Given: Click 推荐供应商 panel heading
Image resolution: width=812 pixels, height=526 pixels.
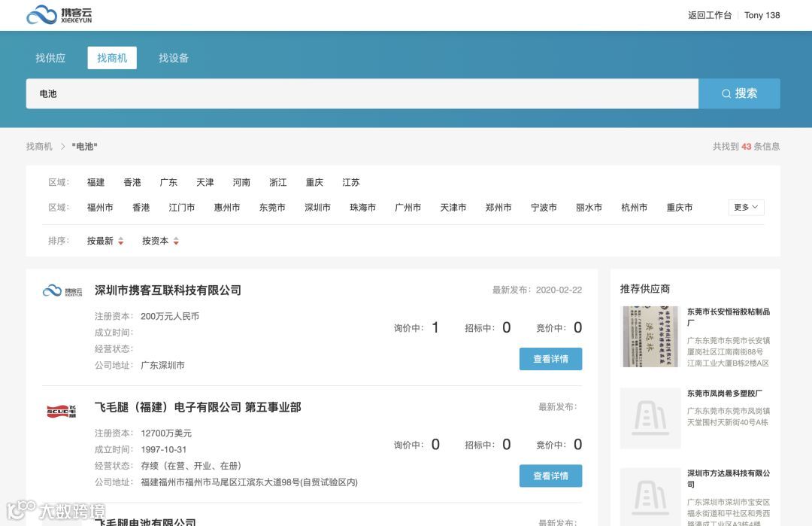Looking at the screenshot, I should point(645,289).
